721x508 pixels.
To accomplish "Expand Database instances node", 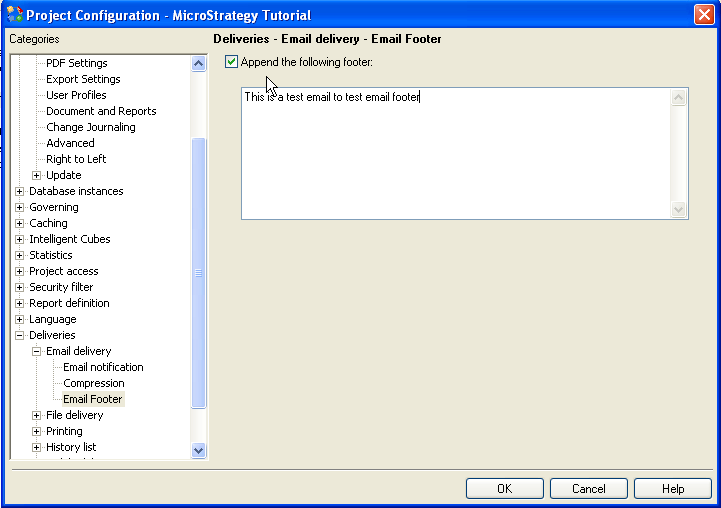I will pos(19,191).
